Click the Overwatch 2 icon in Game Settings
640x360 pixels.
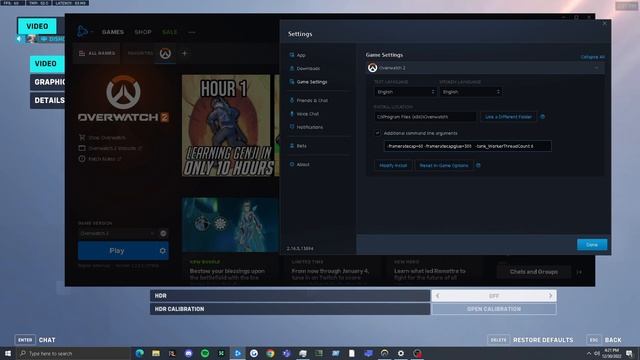click(x=372, y=68)
